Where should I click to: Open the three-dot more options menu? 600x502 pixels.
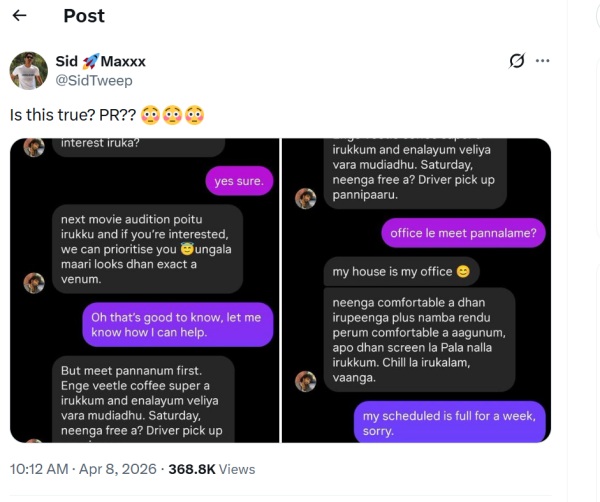coord(543,61)
